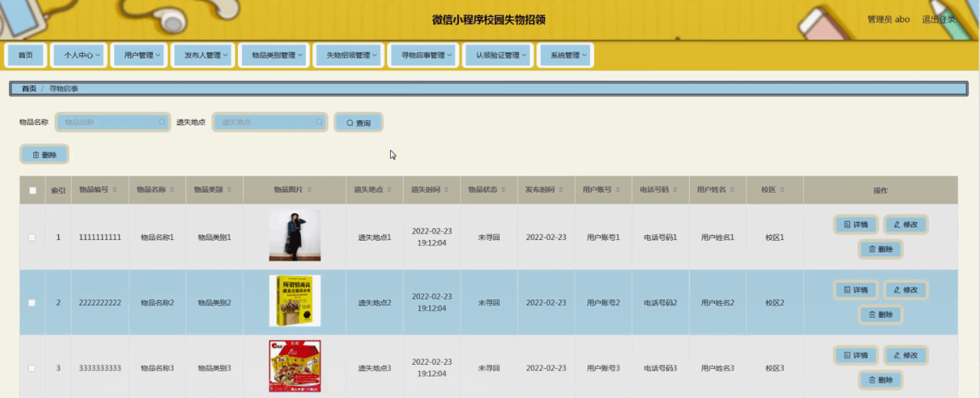This screenshot has height=398, width=980.
Task: Expand the 认领验证管理 menu
Action: (x=498, y=56)
